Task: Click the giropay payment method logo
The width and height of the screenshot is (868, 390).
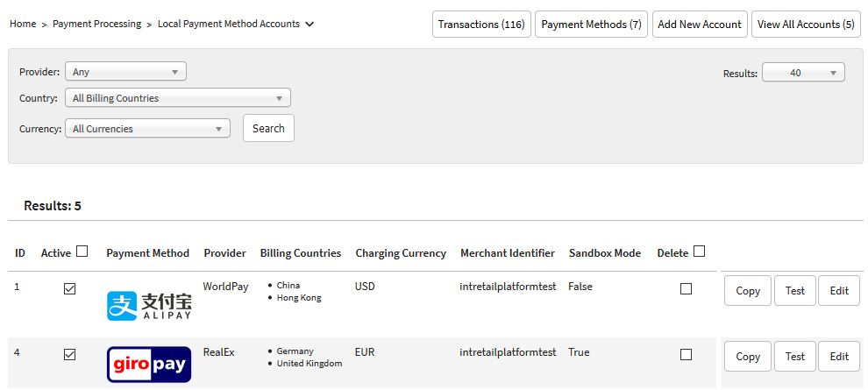Action: [148, 365]
